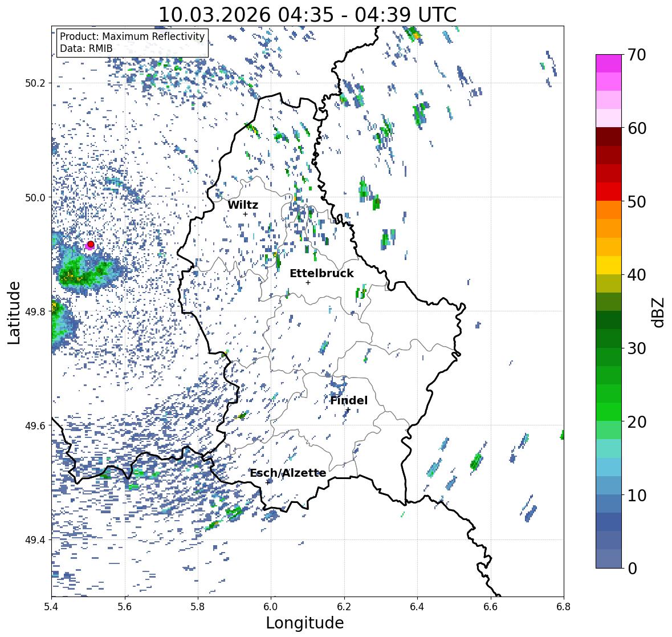Click the dBZ colorbar label

point(659,313)
